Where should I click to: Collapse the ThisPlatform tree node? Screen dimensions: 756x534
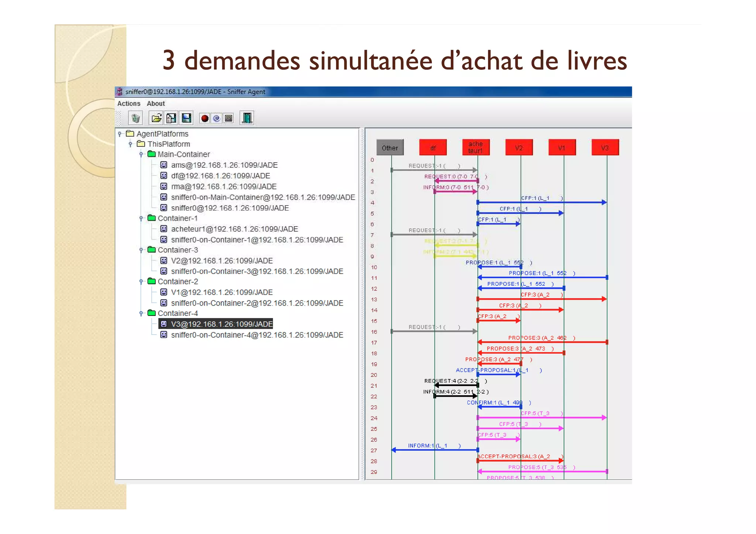[130, 144]
